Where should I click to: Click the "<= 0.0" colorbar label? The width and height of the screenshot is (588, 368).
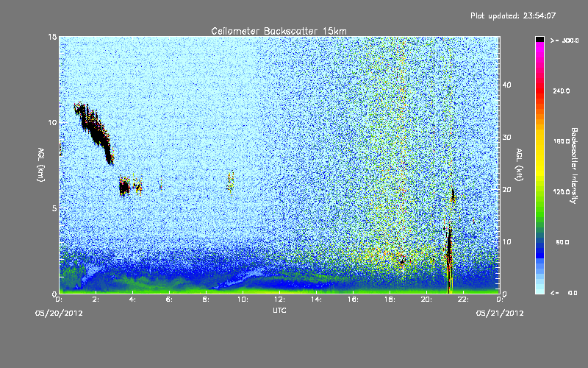564,293
